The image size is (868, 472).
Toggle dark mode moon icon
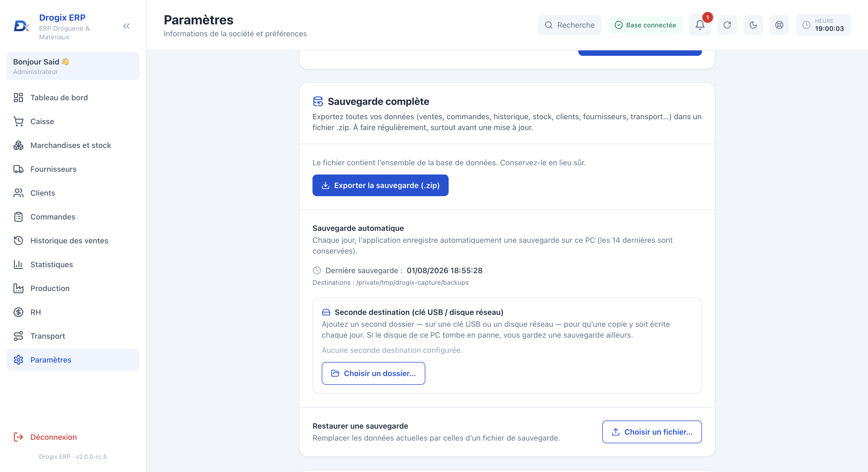point(753,25)
